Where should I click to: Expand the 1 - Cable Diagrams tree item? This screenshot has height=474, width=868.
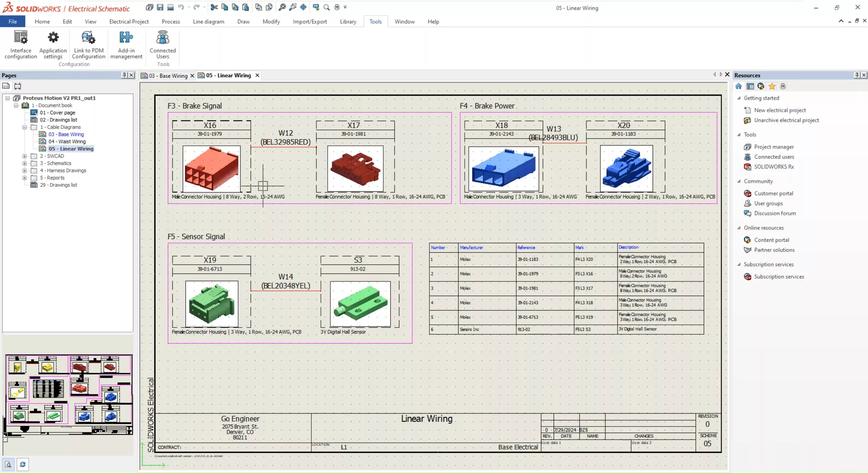click(25, 127)
